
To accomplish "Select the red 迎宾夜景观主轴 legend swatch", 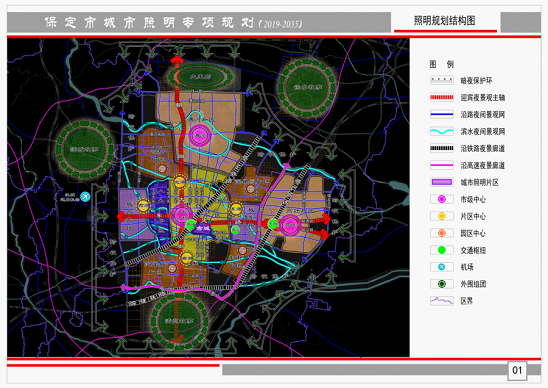I will coord(442,98).
